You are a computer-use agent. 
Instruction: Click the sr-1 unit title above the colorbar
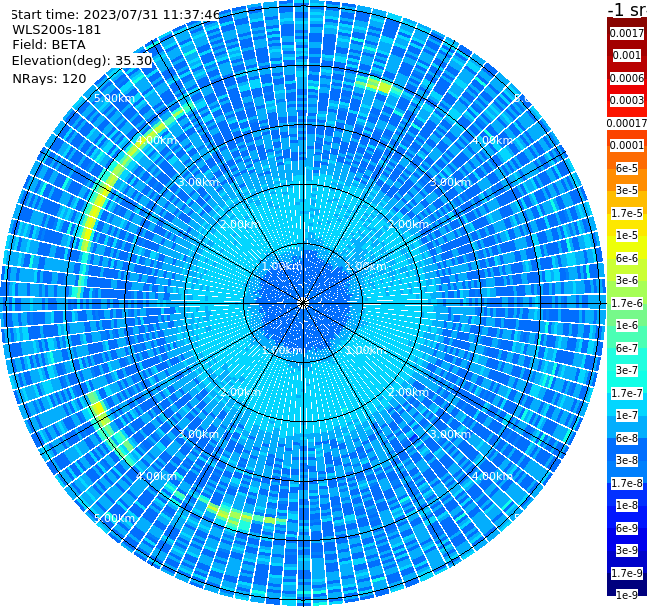(x=628, y=9)
